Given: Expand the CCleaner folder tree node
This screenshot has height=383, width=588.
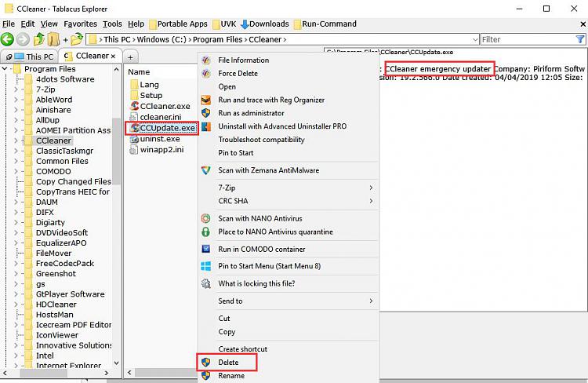Looking at the screenshot, I should (x=16, y=140).
